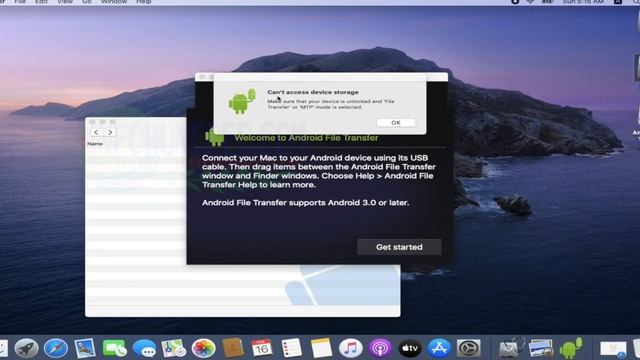
Task: Open Apple TV from the dock
Action: (x=410, y=349)
